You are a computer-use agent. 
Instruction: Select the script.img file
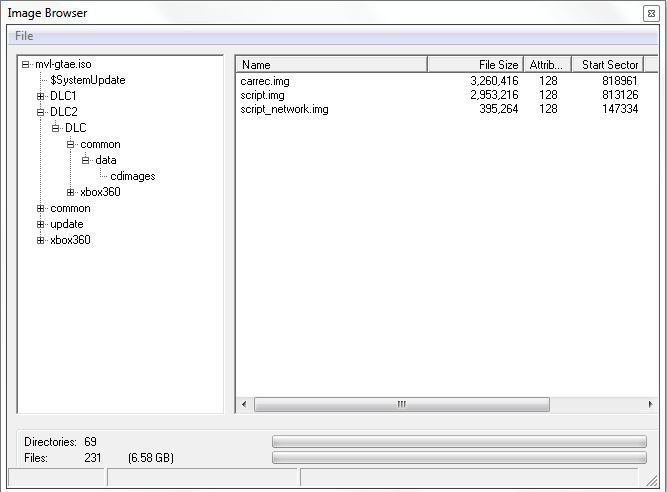pyautogui.click(x=262, y=95)
